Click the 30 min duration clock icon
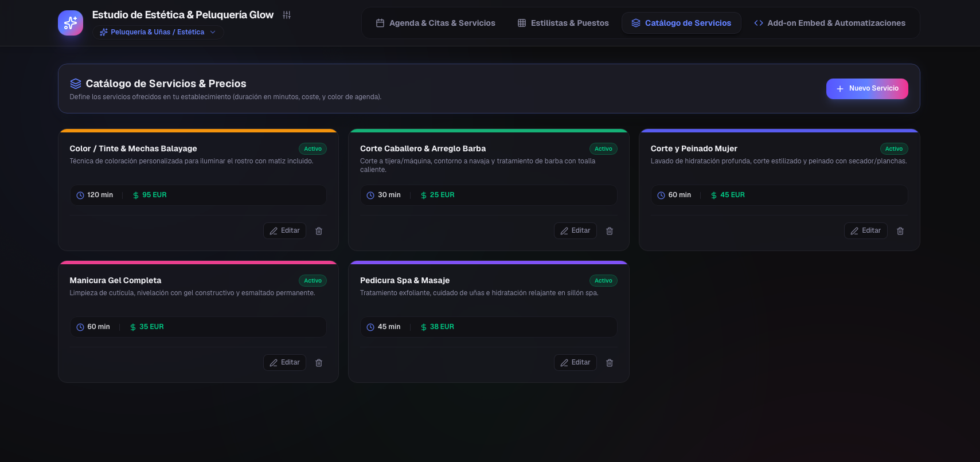 click(x=370, y=195)
